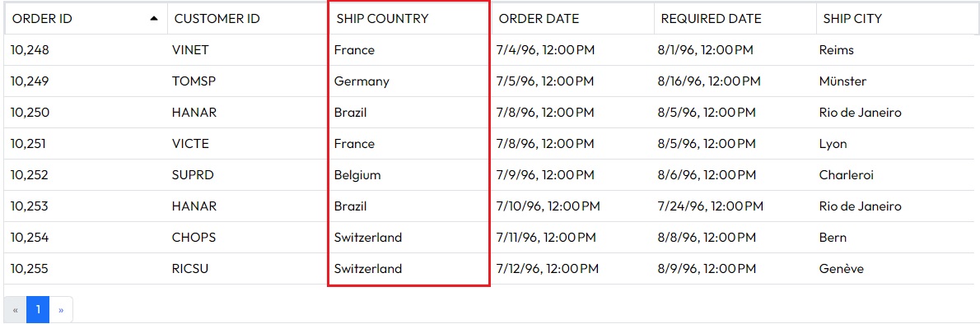Sort by the Ship Country column header
Image resolution: width=980 pixels, height=324 pixels.
(x=410, y=19)
